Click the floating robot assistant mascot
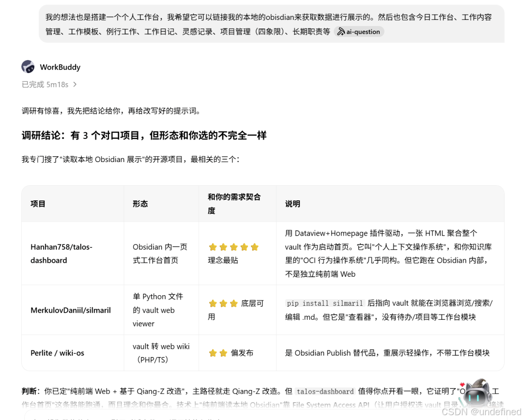The image size is (523, 420). (x=477, y=393)
